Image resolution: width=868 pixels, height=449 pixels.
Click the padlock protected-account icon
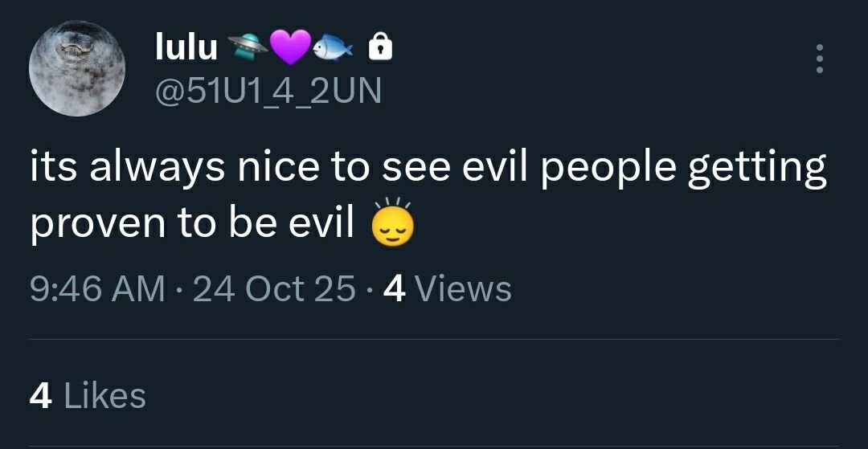pyautogui.click(x=381, y=47)
